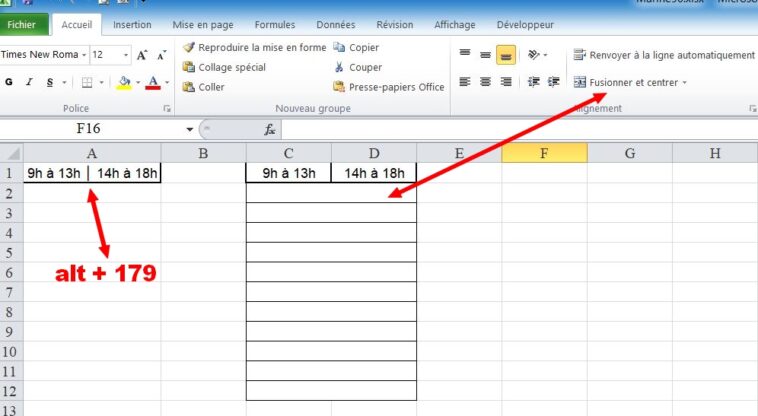Screen dimensions: 758x416
Task: Select the format painter 'Reproduire la mise en forme'
Action: pos(254,47)
